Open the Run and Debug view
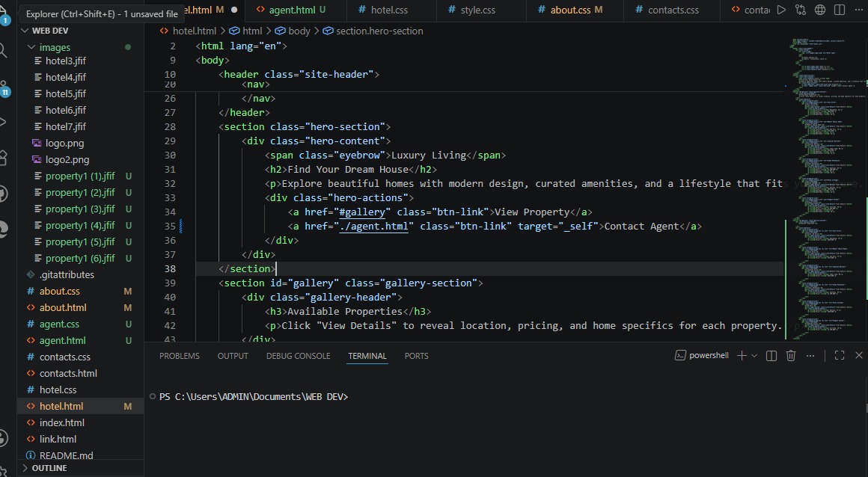The height and width of the screenshot is (477, 868). click(2, 122)
